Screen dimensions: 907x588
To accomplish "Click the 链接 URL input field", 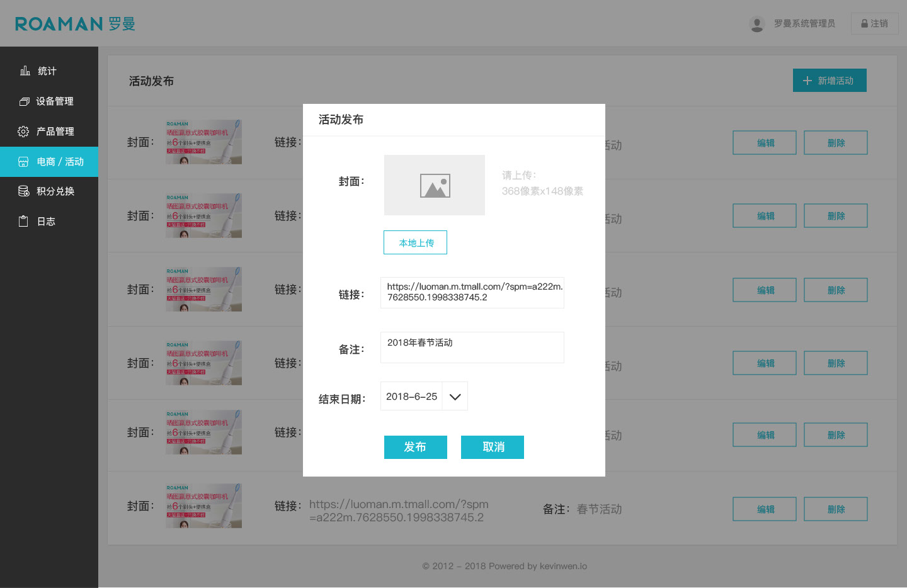I will point(472,293).
